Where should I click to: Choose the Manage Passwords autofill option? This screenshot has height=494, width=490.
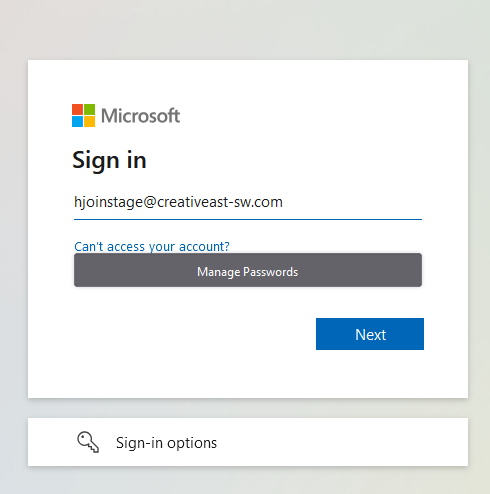(x=248, y=270)
